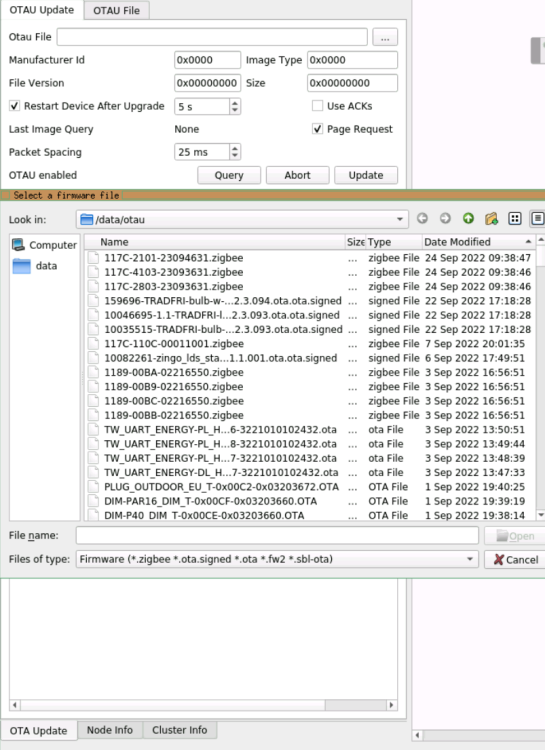Toggle Restart Device After Upgrade checkbox
The width and height of the screenshot is (545, 750).
[x=14, y=106]
